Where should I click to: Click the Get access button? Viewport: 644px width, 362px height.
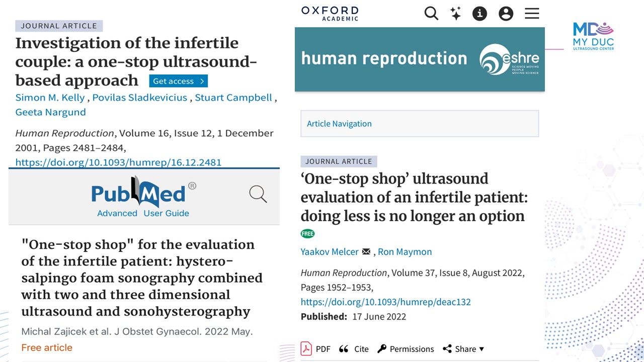point(178,81)
